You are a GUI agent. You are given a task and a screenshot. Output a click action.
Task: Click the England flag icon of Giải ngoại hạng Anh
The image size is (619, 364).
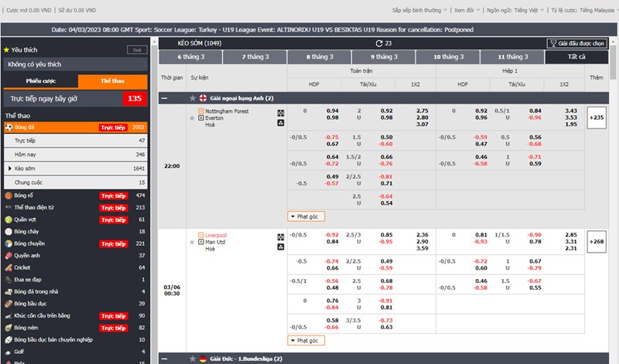pyautogui.click(x=203, y=98)
